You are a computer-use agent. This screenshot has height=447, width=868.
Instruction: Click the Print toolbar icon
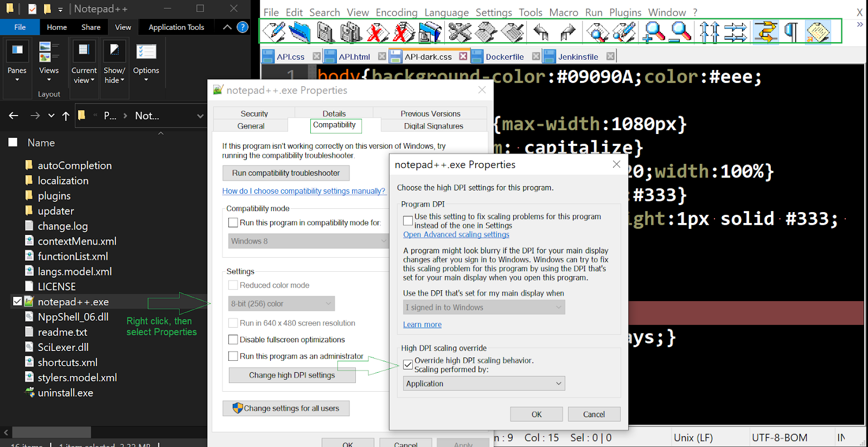pyautogui.click(x=430, y=33)
